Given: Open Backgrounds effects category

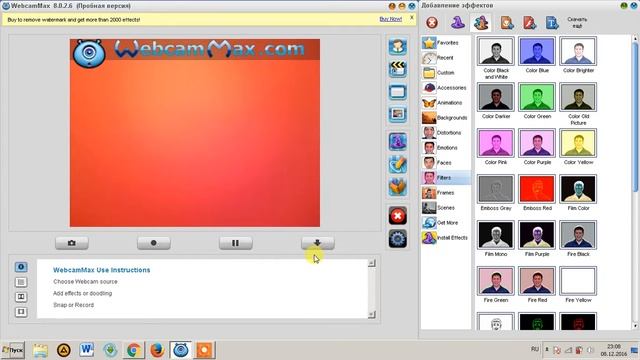Looking at the screenshot, I should (x=446, y=118).
